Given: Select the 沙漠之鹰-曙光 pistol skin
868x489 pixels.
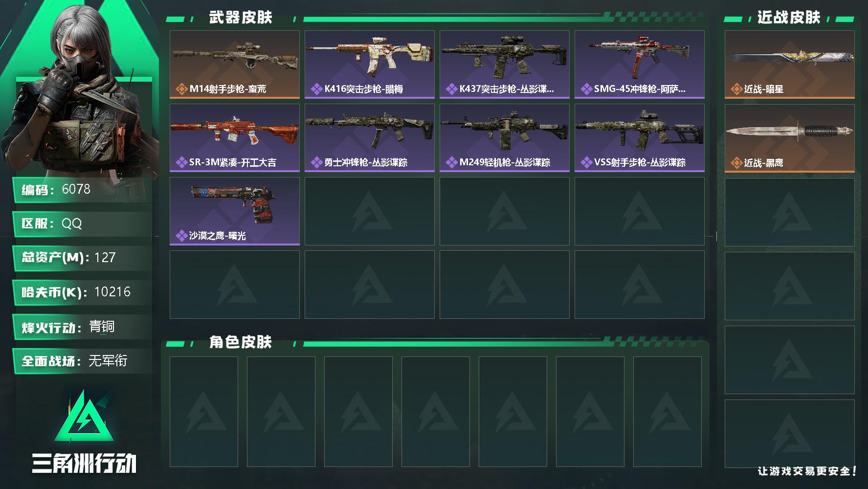Looking at the screenshot, I should click(235, 211).
